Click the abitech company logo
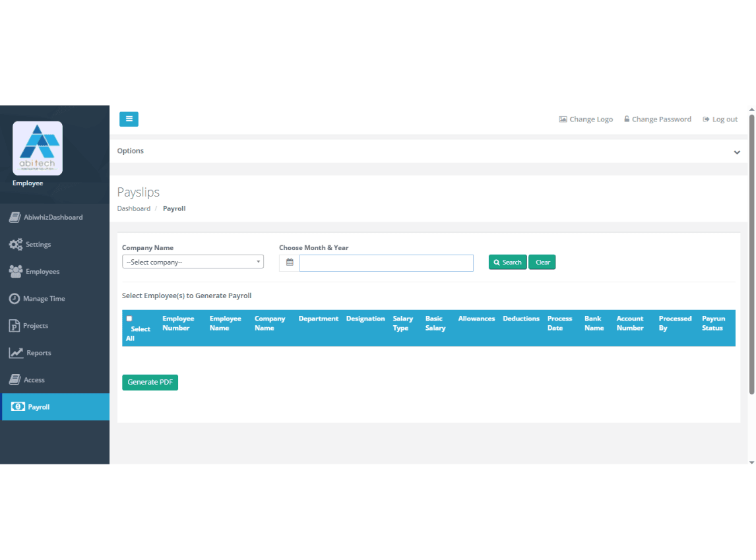Image resolution: width=756 pixels, height=560 pixels. pyautogui.click(x=38, y=148)
